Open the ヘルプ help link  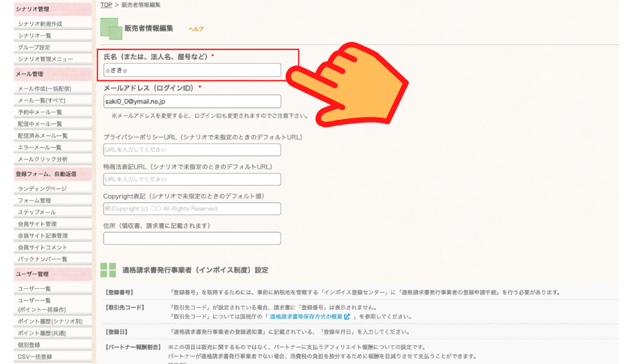click(196, 29)
